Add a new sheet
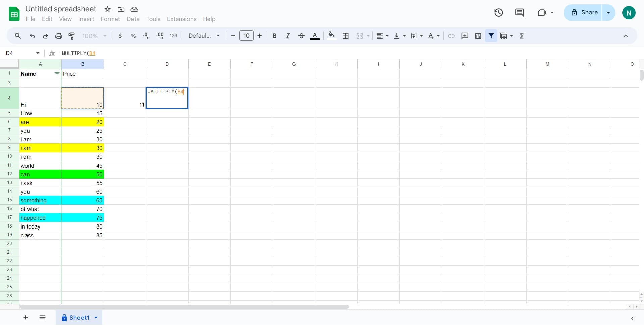Viewport: 644px width, 325px height. (x=25, y=317)
